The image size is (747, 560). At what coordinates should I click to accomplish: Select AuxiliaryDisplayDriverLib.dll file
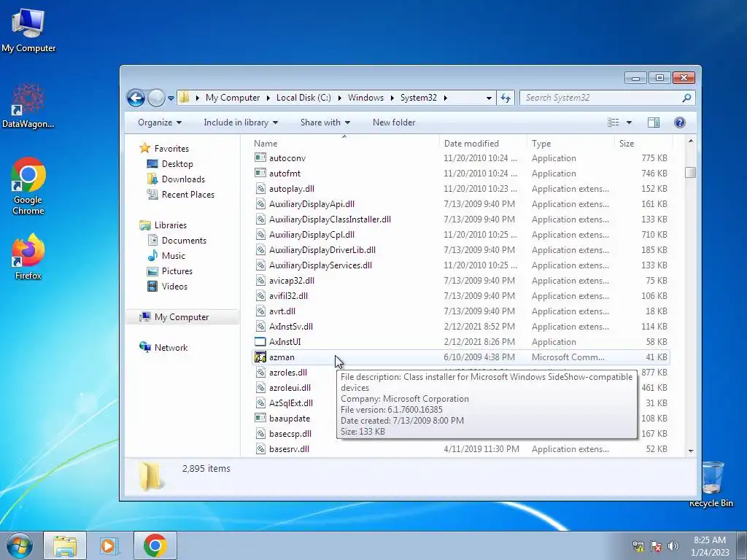pos(322,249)
